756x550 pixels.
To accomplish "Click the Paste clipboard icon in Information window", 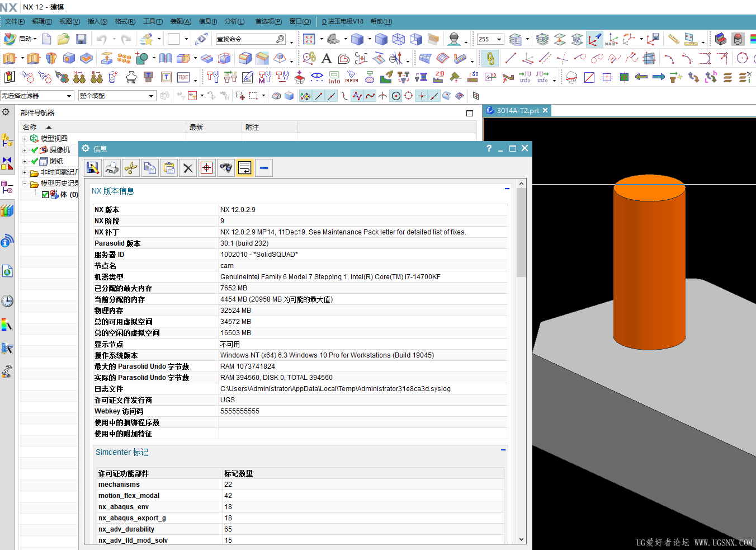I will [169, 167].
